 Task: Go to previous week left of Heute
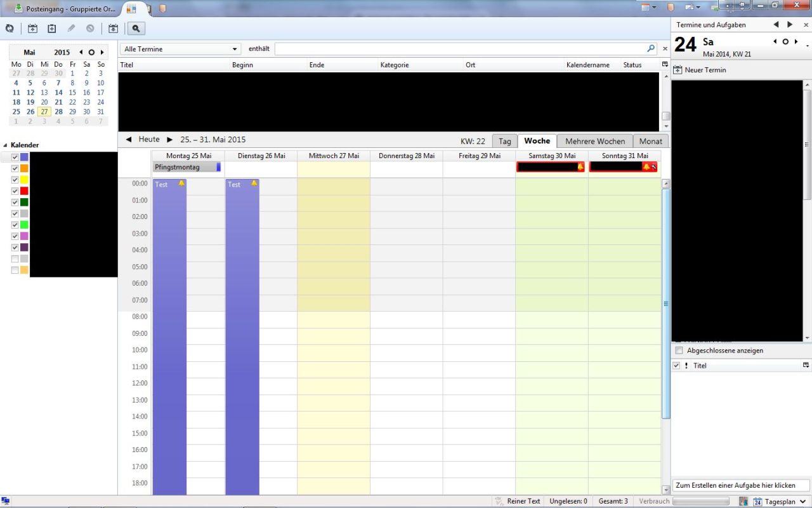pyautogui.click(x=129, y=140)
